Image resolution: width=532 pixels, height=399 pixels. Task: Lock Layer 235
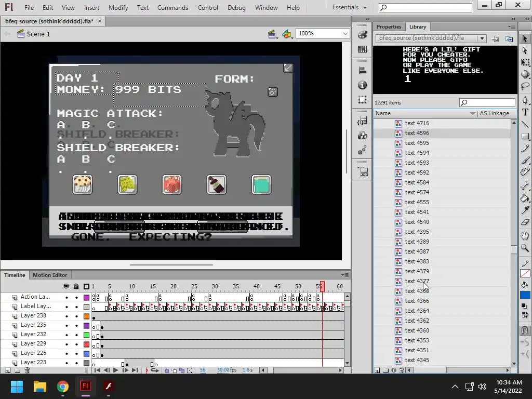76,326
